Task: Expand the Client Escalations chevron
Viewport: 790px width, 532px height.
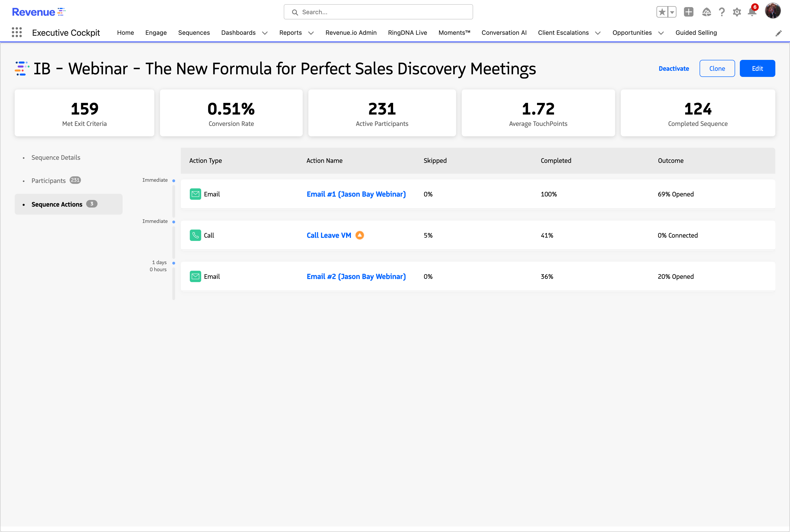Action: pos(598,33)
